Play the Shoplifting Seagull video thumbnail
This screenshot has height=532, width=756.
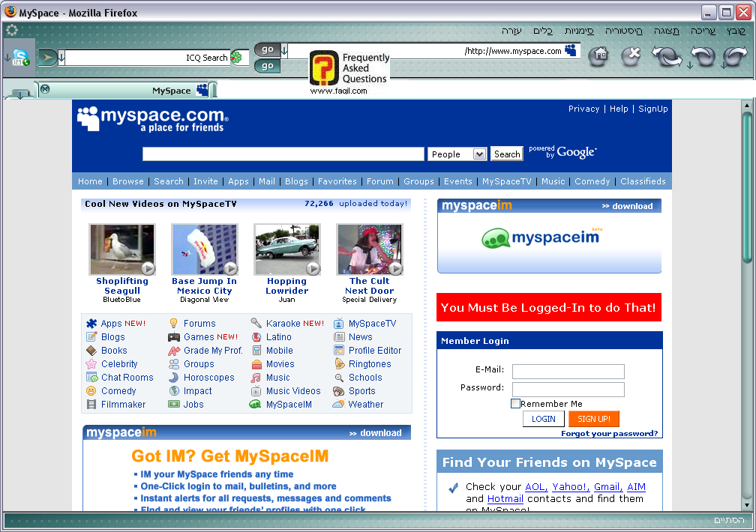click(x=121, y=250)
